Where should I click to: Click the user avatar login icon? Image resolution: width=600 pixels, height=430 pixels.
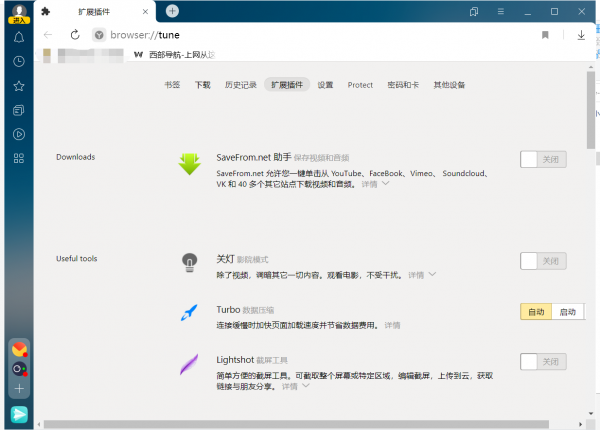(19, 14)
